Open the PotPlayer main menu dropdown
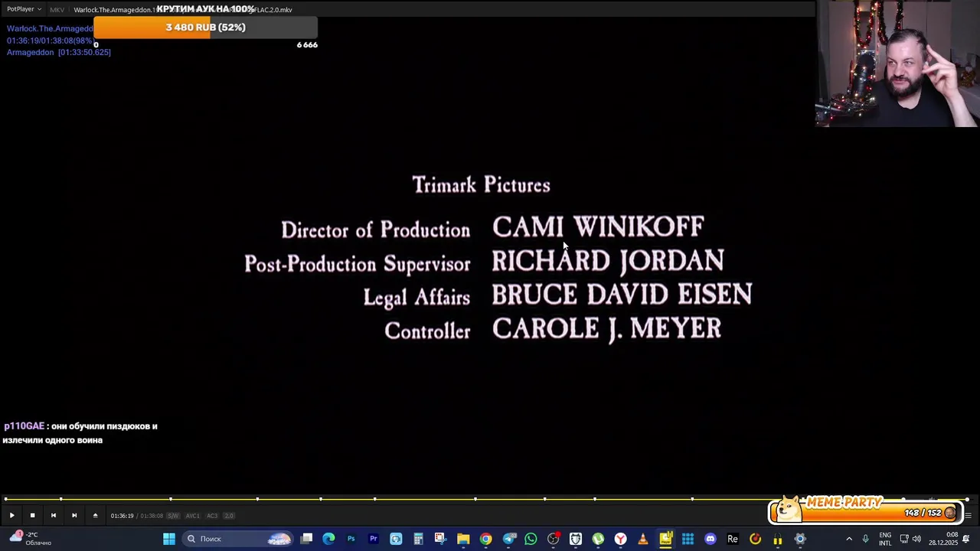Screen dimensions: 980x551 coord(24,9)
